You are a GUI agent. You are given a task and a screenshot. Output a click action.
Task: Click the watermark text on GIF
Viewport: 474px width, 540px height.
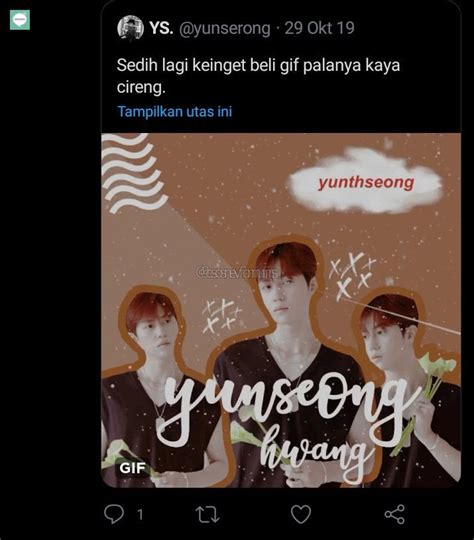238,273
